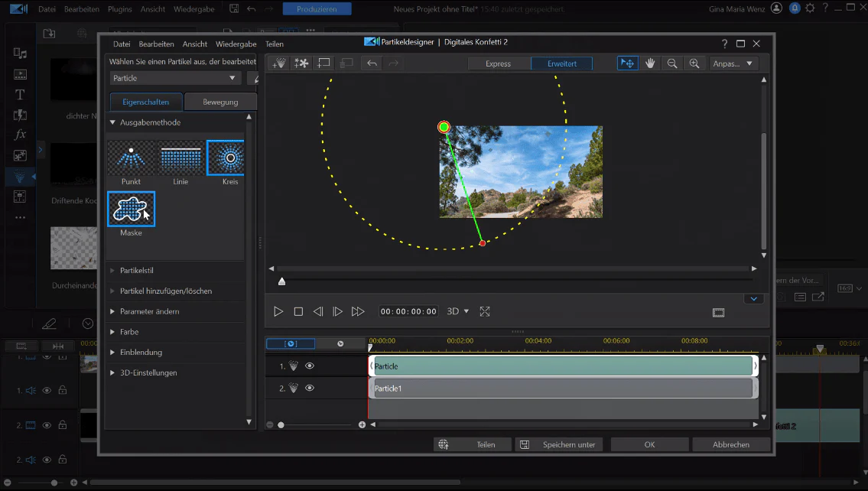Click the Erweitert mode button
Image resolution: width=868 pixels, height=491 pixels.
tap(562, 63)
